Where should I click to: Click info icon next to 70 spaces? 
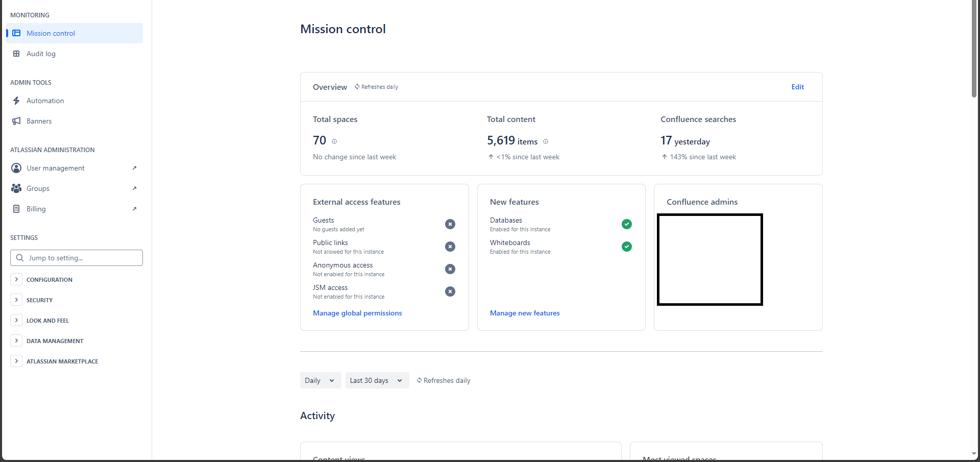click(x=334, y=141)
